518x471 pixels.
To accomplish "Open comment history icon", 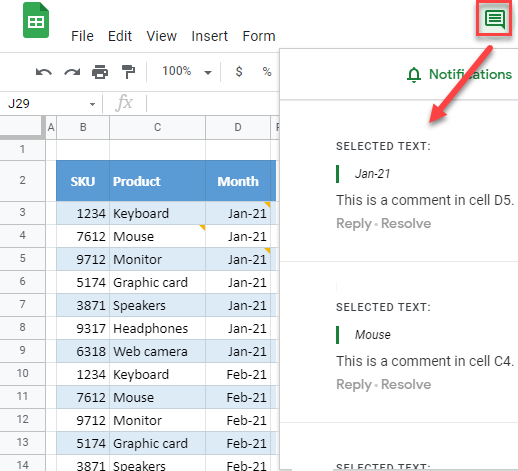I will tap(495, 19).
